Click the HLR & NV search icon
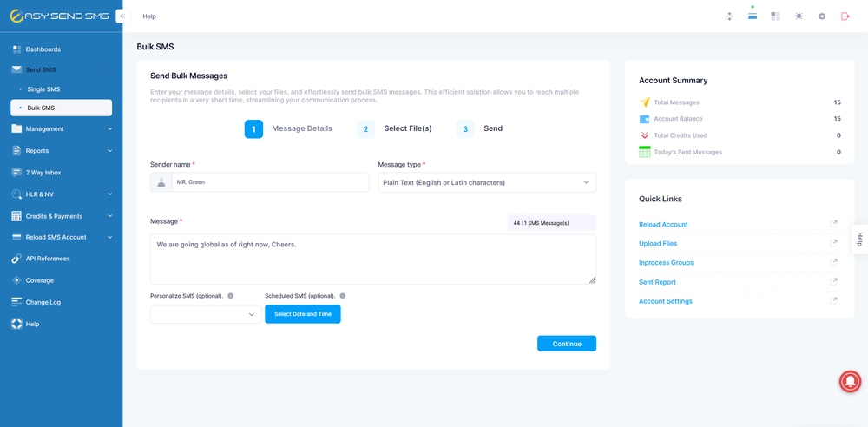The image size is (868, 427). coord(16,194)
